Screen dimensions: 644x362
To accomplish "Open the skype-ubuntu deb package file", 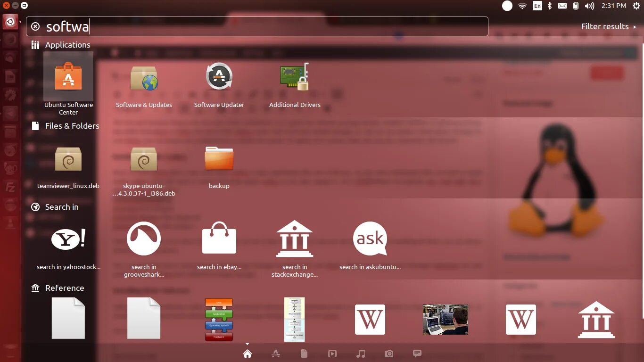I will (x=144, y=170).
